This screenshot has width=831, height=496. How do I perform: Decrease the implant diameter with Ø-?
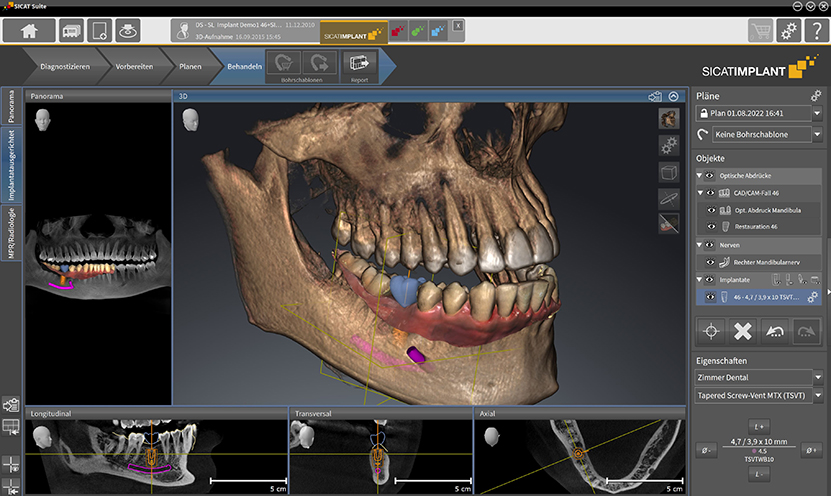(x=705, y=450)
